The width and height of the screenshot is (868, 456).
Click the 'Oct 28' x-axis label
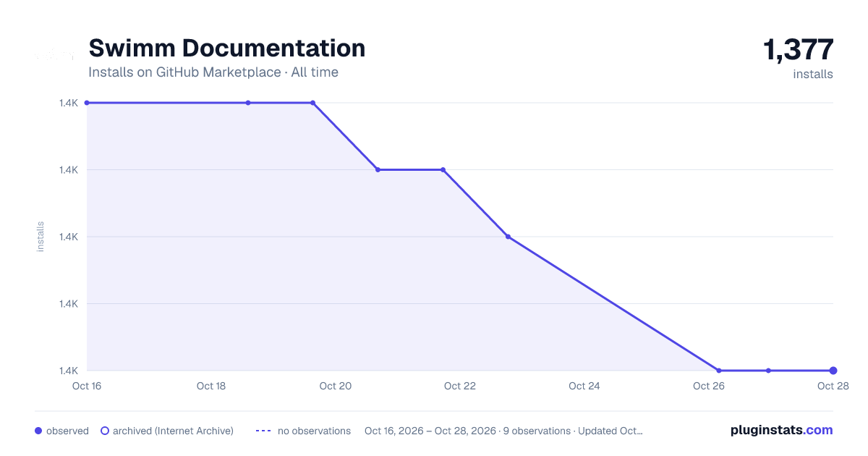[x=833, y=386]
